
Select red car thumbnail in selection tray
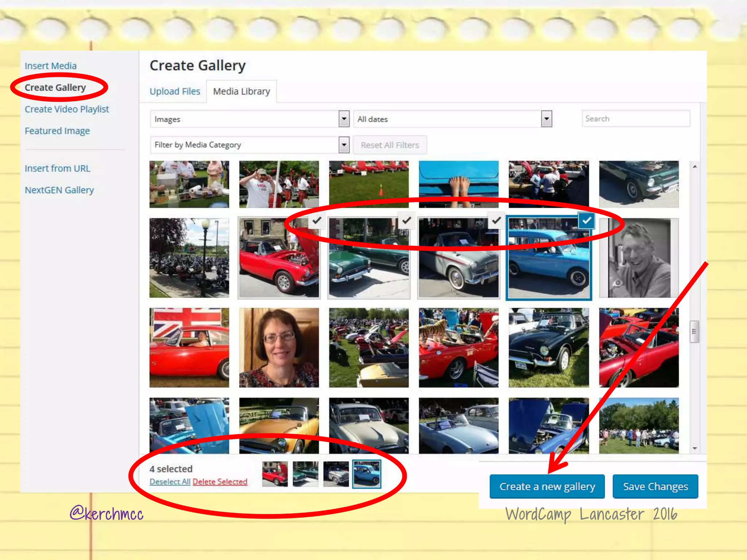(275, 474)
